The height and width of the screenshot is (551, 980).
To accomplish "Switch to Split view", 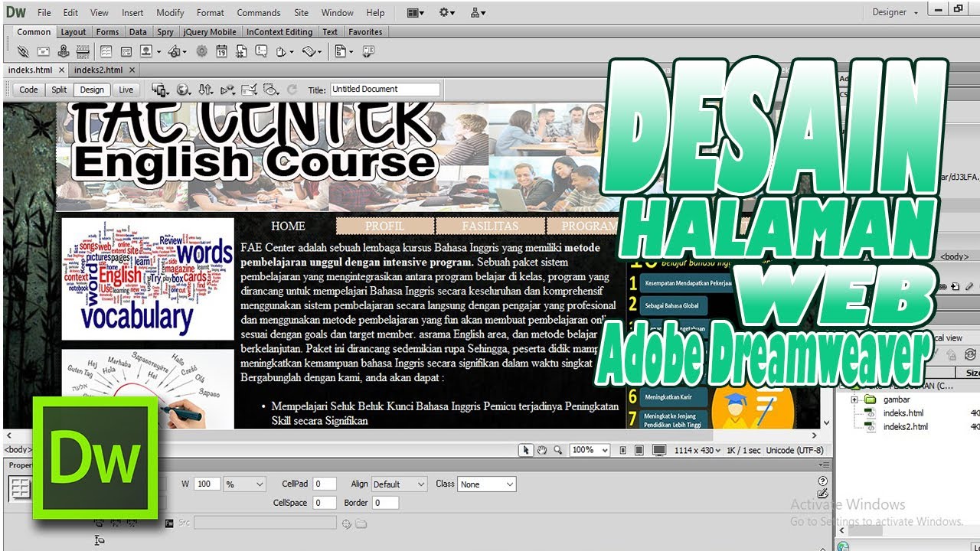I will pos(59,90).
